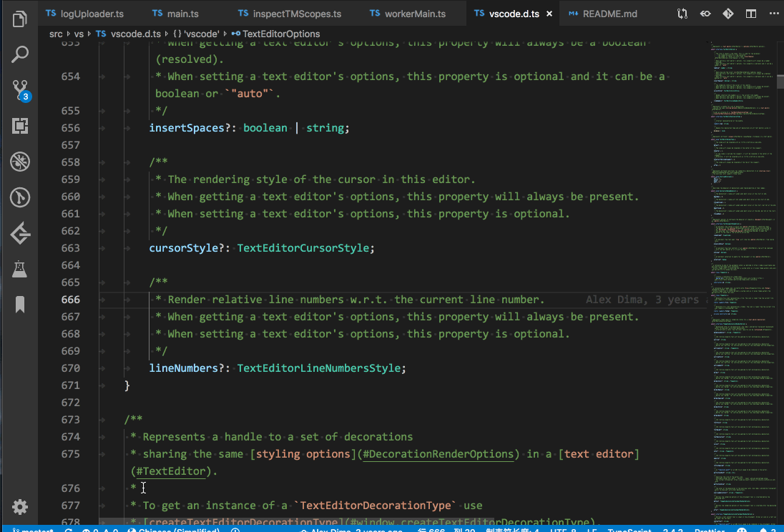
Task: Select line number 673 in gutter
Action: click(x=71, y=420)
